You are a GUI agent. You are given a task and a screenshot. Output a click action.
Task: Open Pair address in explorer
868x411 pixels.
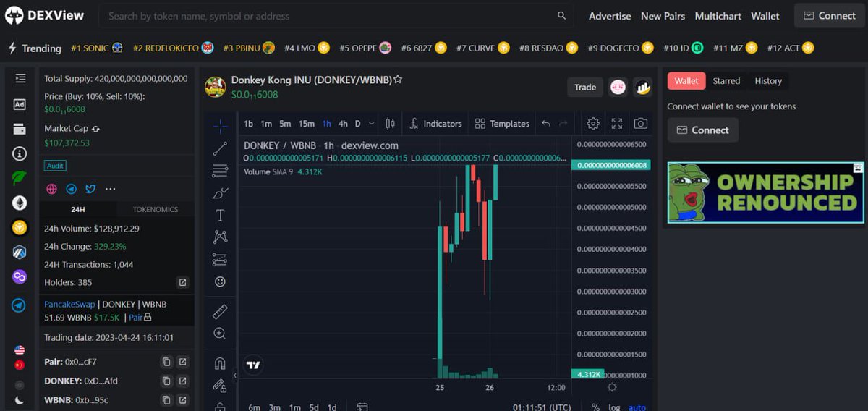tap(183, 362)
